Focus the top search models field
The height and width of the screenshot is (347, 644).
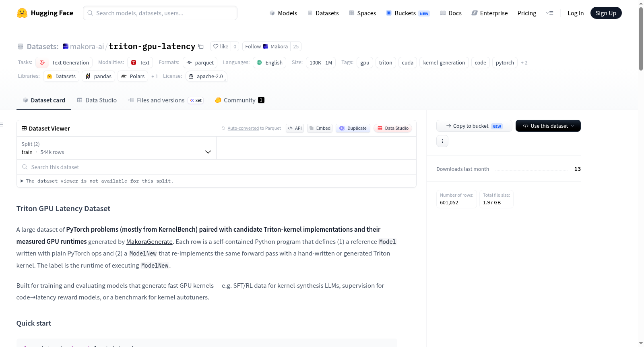pos(160,13)
